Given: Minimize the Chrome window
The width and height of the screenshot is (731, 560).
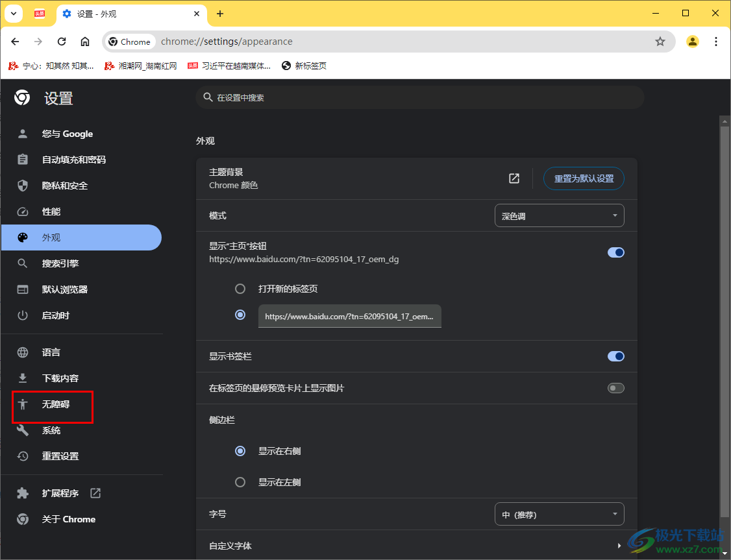Looking at the screenshot, I should [x=656, y=13].
